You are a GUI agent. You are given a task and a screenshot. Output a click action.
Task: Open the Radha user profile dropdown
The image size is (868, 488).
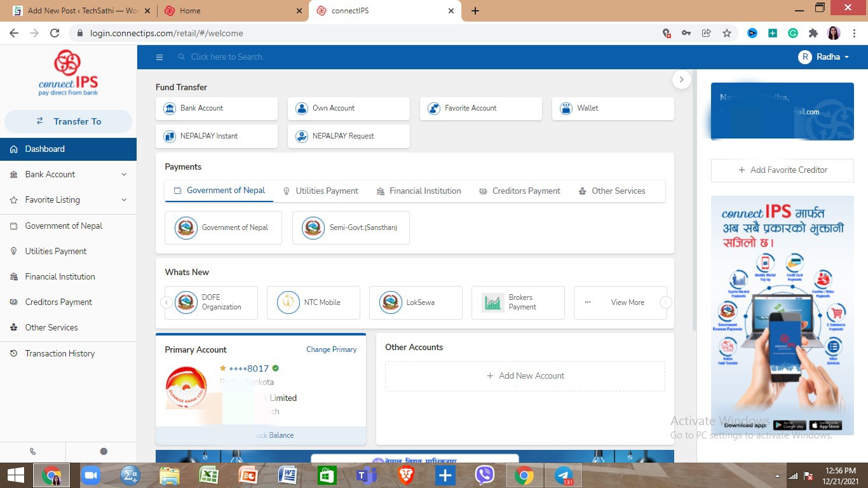(824, 57)
